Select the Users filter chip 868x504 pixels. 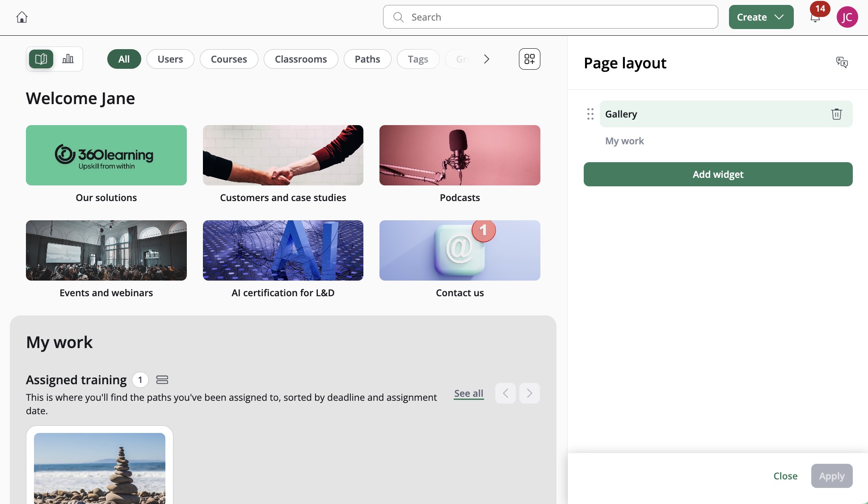click(x=170, y=59)
